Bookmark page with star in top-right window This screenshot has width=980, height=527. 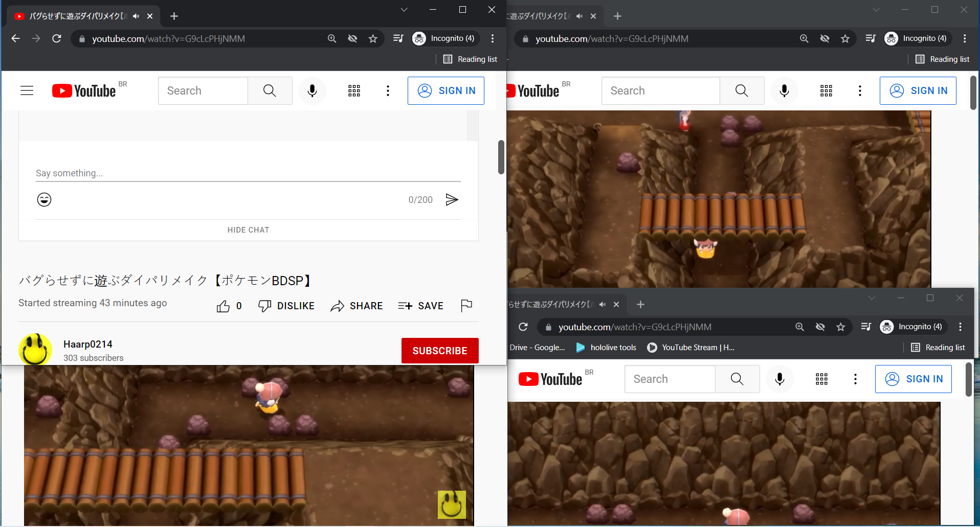(845, 38)
